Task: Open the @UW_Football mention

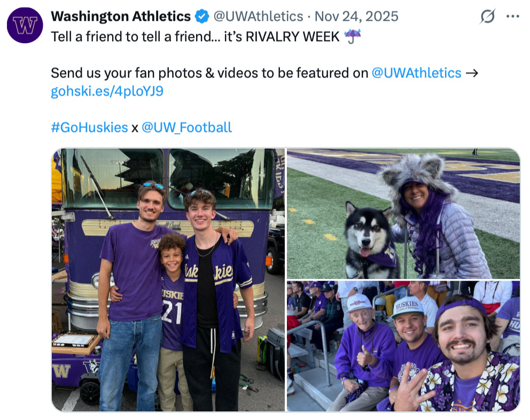Action: [x=186, y=127]
